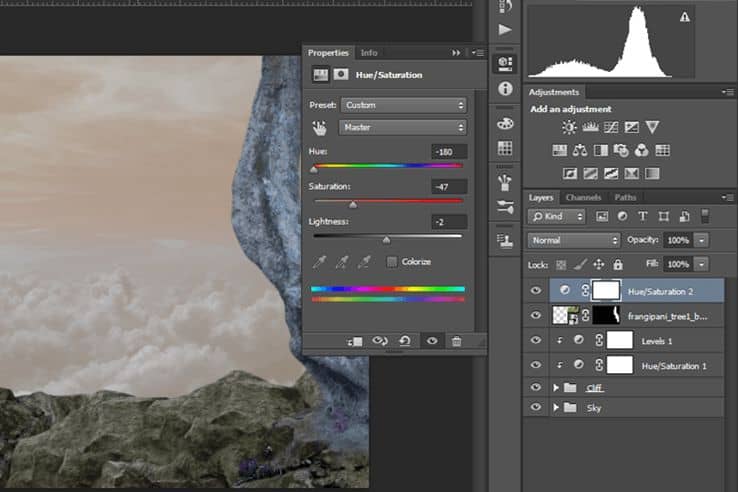Switch to the Channels tab
The image size is (738, 492).
tap(583, 197)
